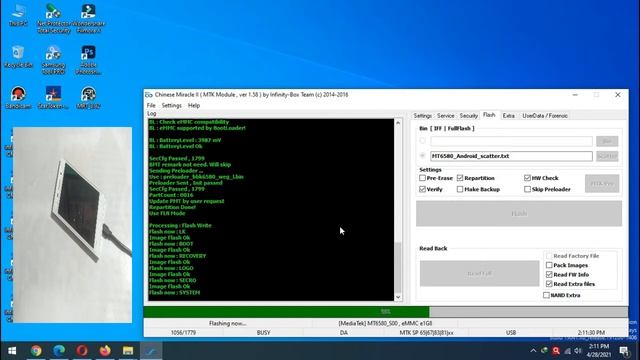
Task: Click the 'Flashing now...' status text
Action: (x=227, y=323)
